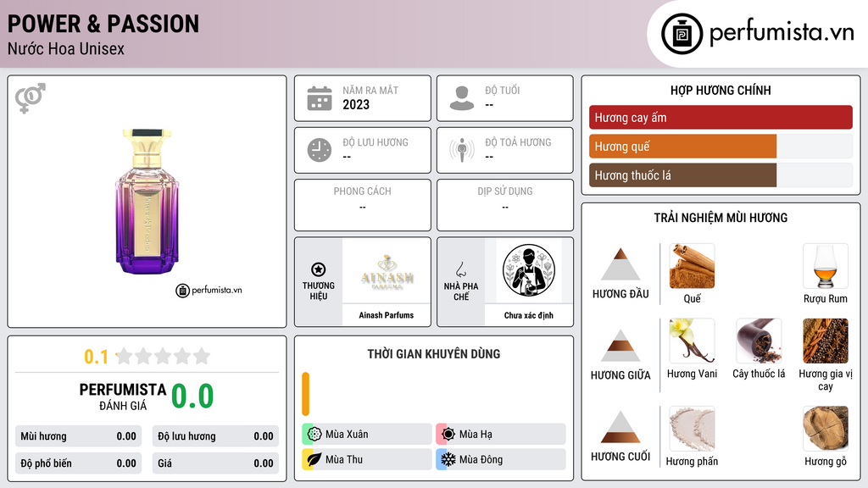The image size is (868, 488).
Task: Select the Rượu Rum note image
Action: (826, 266)
